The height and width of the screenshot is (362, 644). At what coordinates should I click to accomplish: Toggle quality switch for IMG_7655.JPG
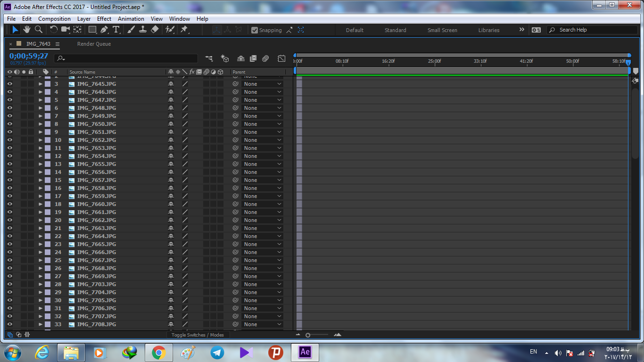click(185, 164)
